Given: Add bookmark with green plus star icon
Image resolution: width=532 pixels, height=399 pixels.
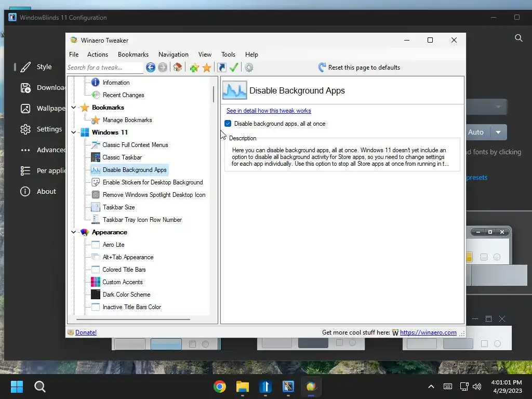Looking at the screenshot, I should click(x=194, y=68).
